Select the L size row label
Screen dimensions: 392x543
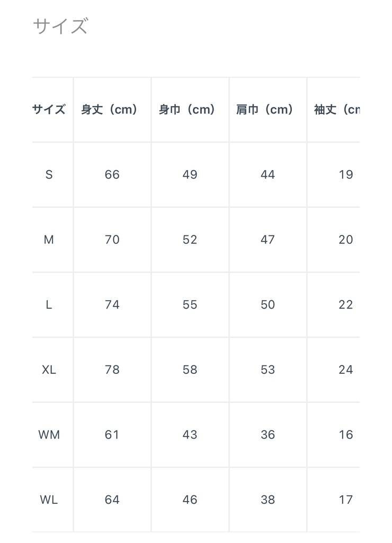[x=49, y=305]
